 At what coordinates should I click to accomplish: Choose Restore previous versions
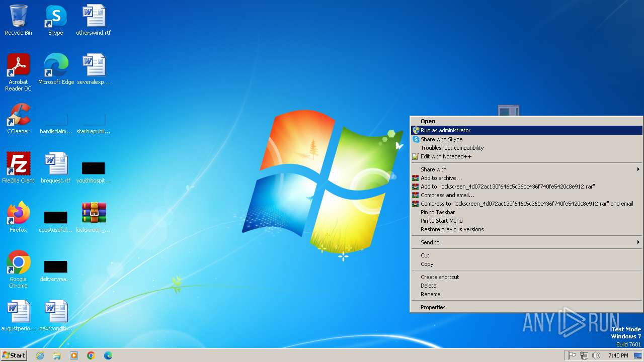(527, 229)
